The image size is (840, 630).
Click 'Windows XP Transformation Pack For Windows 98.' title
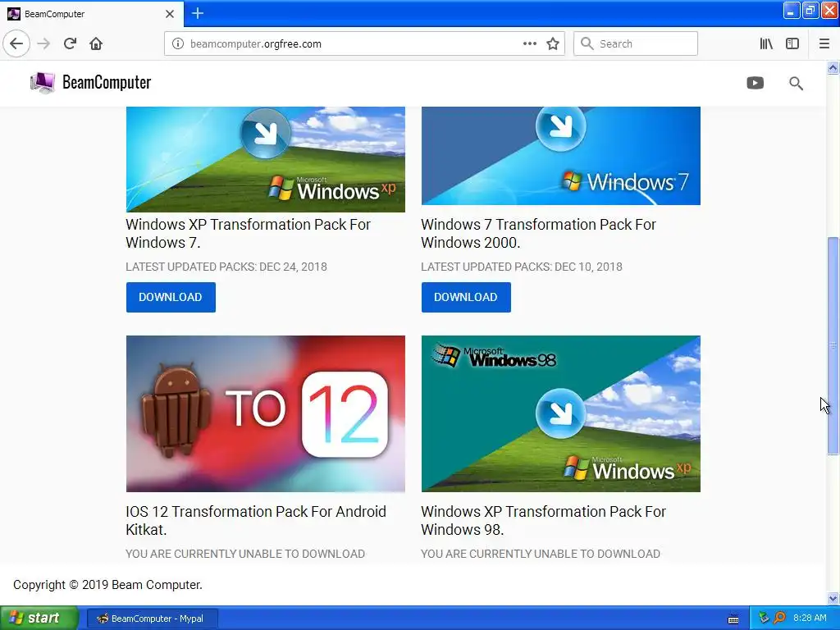[543, 521]
